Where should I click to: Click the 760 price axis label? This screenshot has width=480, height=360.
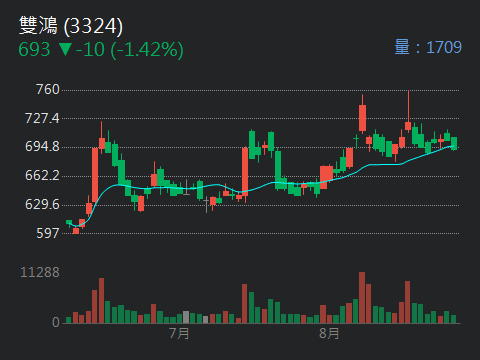[48, 90]
